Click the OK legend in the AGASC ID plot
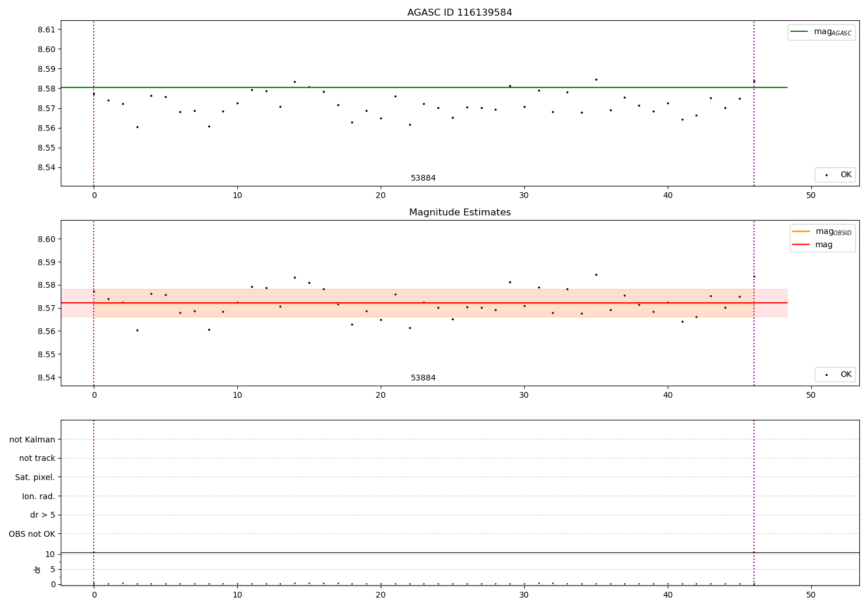Image resolution: width=868 pixels, height=608 pixels. [835, 175]
